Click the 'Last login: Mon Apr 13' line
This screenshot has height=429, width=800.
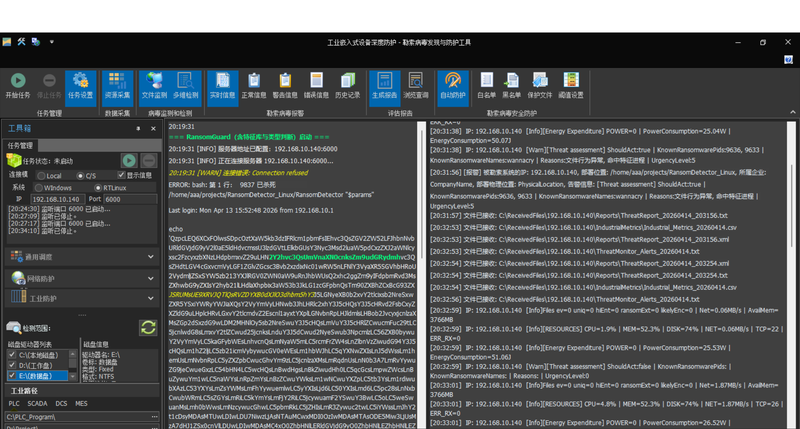(x=251, y=210)
